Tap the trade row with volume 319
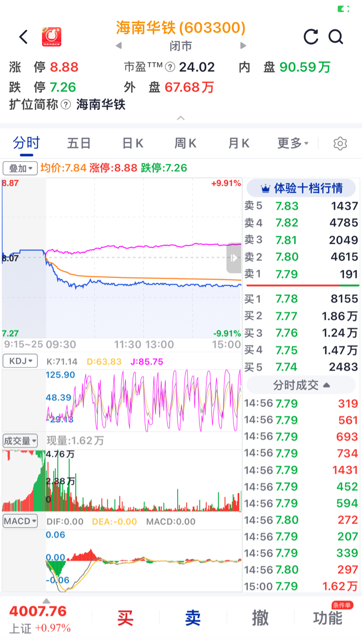This screenshot has height=644, width=362. point(301,404)
